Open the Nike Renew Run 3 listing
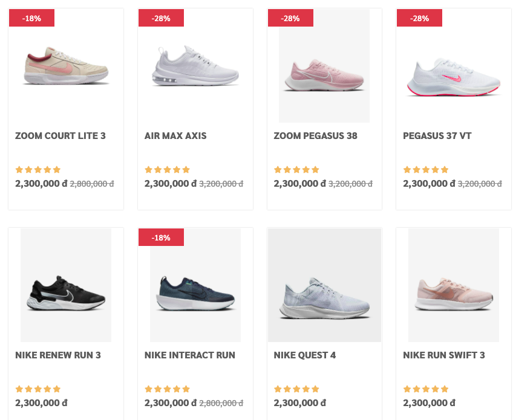Image resolution: width=513 pixels, height=420 pixels. [57, 355]
